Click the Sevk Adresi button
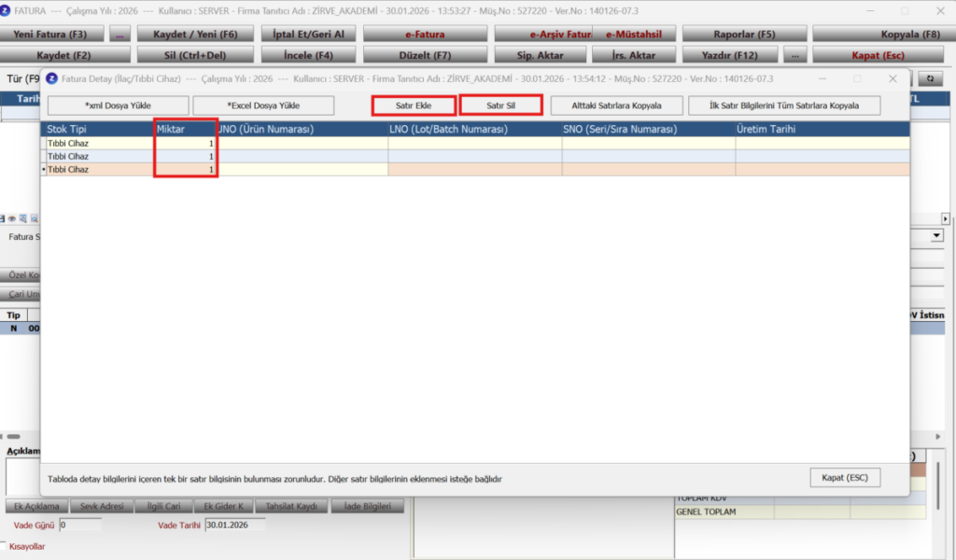 tap(102, 506)
